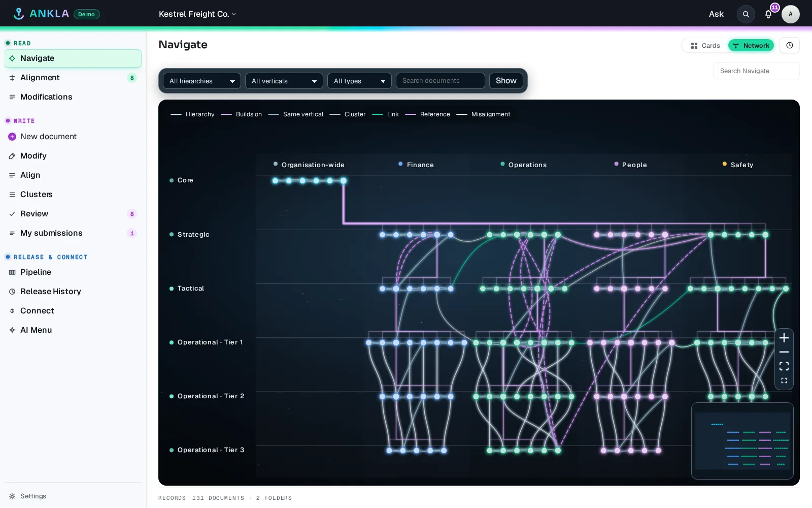This screenshot has width=812, height=508.
Task: Open the Alignment menu item
Action: coord(73,78)
